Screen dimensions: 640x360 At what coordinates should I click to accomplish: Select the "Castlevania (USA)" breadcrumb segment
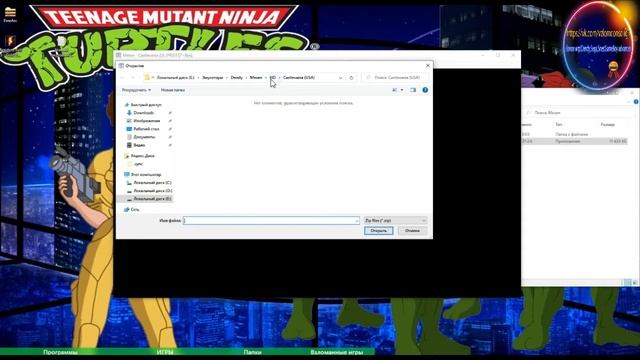click(299, 78)
